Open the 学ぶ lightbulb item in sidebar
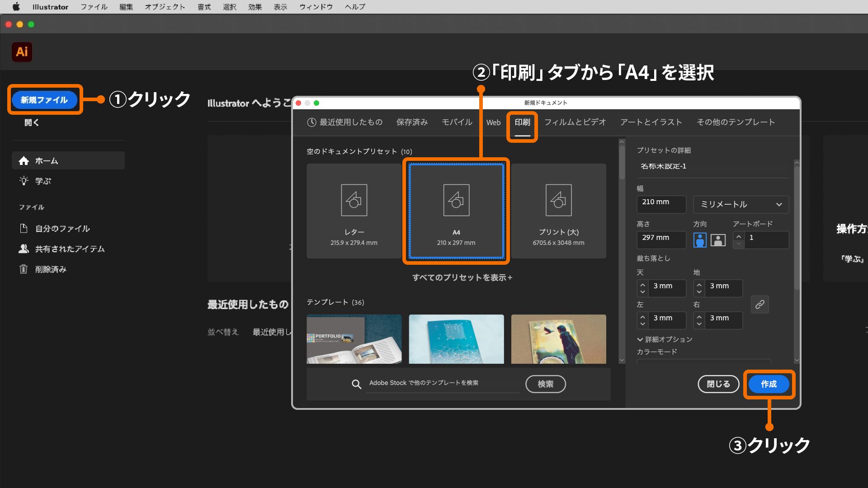The width and height of the screenshot is (868, 488). click(x=43, y=181)
